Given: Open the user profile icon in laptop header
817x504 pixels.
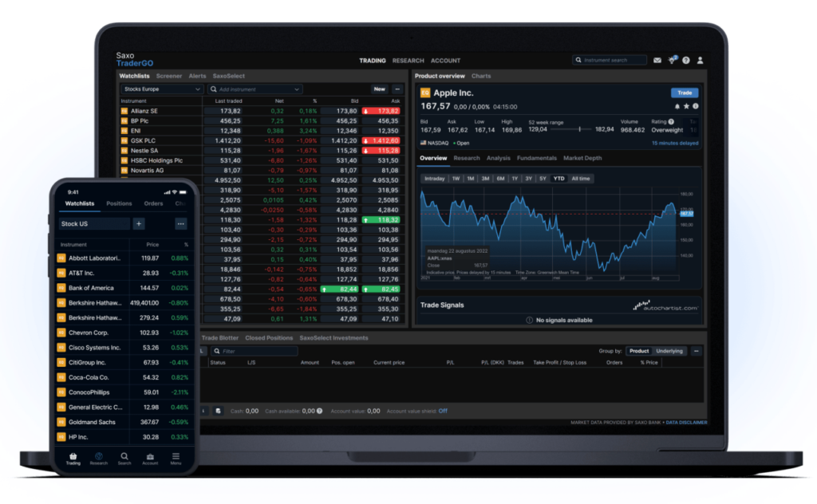Looking at the screenshot, I should 701,61.
